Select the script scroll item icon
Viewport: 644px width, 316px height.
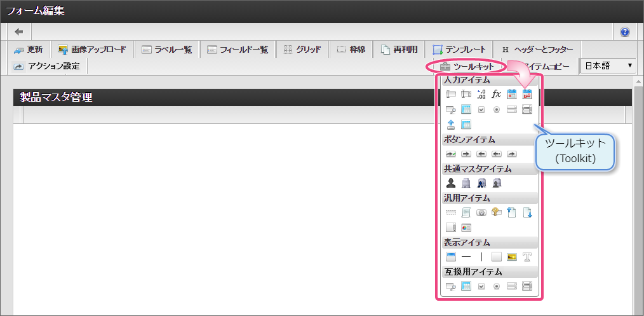(x=466, y=212)
